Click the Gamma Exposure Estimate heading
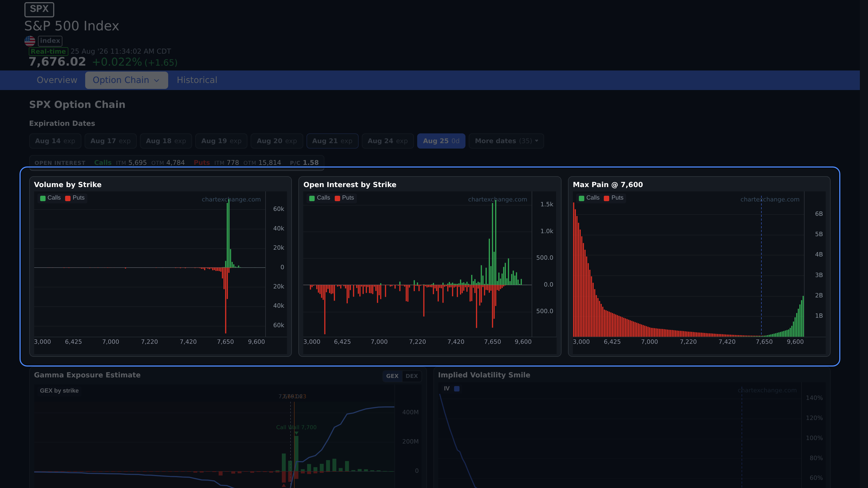Screen dimensions: 868x488 pyautogui.click(x=87, y=375)
